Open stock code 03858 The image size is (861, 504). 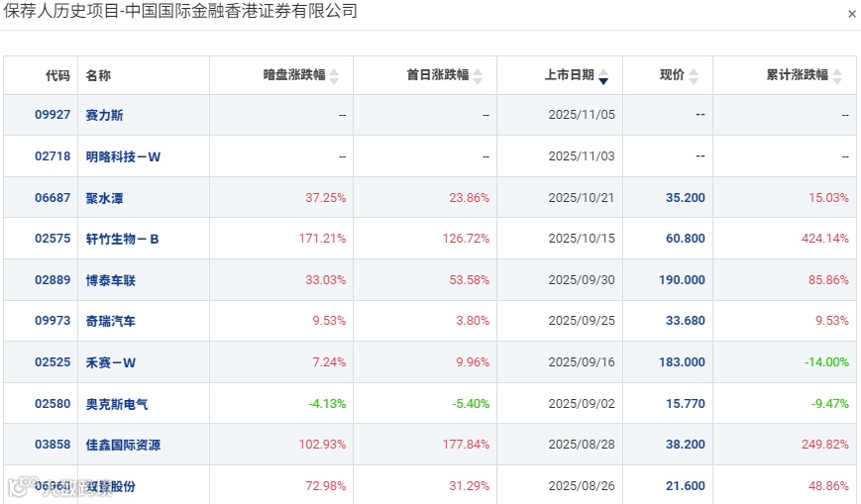pos(53,445)
